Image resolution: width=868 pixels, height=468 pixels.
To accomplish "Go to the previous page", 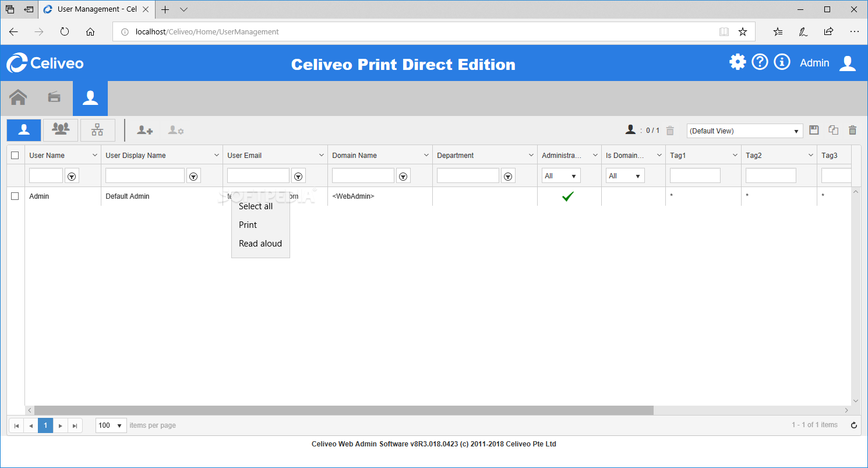I will (31, 425).
